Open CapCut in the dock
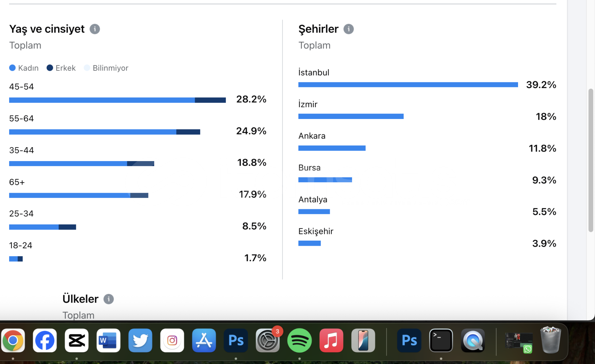Image resolution: width=595 pixels, height=364 pixels. pyautogui.click(x=77, y=340)
